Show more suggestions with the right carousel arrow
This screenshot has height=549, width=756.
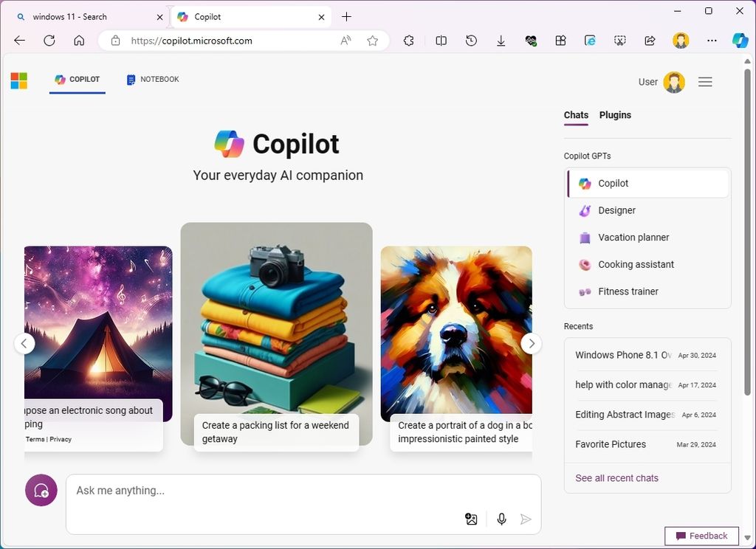click(x=532, y=343)
